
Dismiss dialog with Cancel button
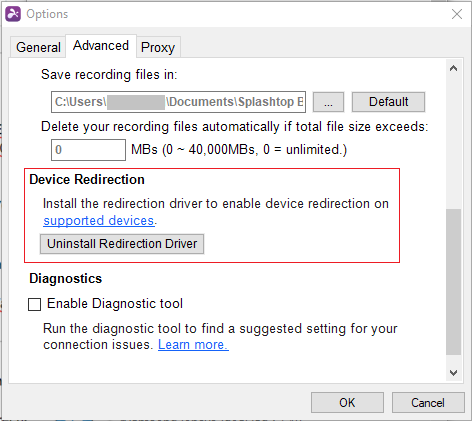pyautogui.click(x=428, y=403)
